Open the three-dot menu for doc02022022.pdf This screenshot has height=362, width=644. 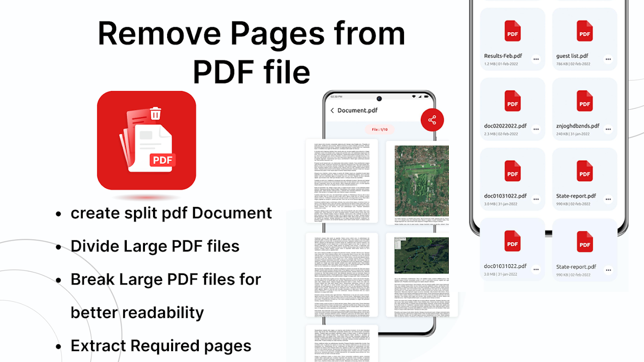[x=536, y=129]
